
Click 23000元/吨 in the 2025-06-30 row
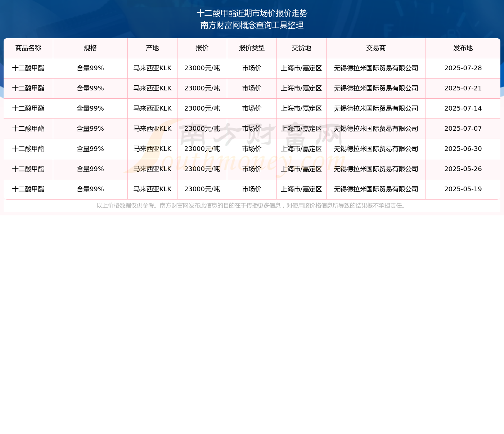(202, 149)
